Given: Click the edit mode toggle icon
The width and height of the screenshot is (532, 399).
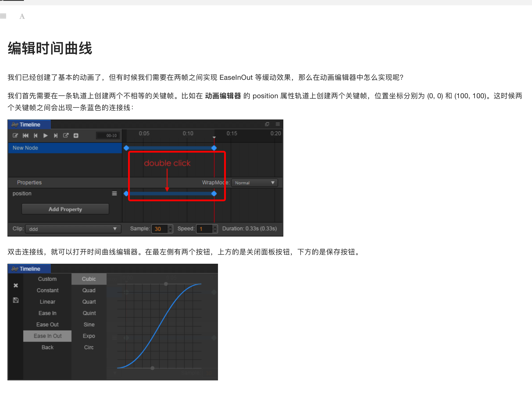Looking at the screenshot, I should [15, 135].
